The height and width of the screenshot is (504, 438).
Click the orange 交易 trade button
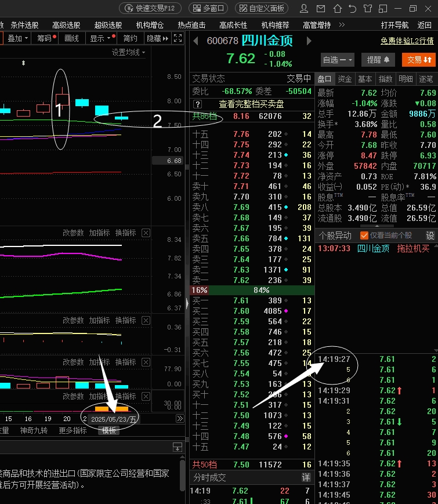[x=419, y=60]
